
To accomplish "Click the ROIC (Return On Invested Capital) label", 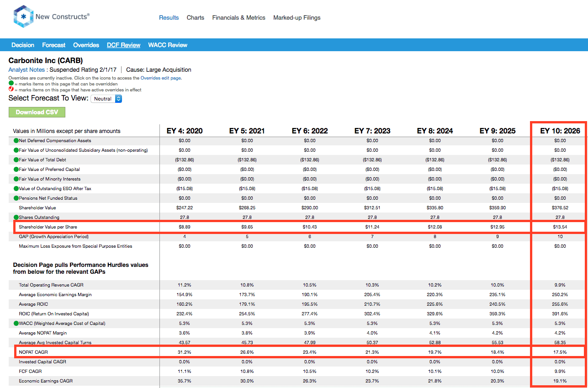I will pos(54,314).
